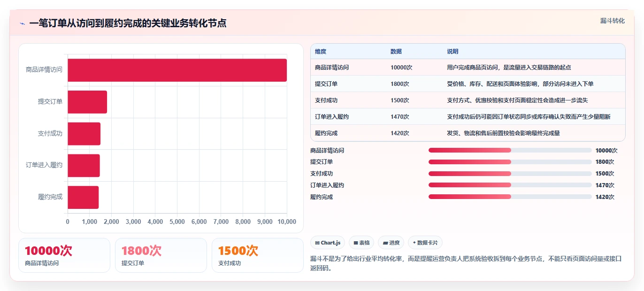Click footer note starting 漏斗不是为了给出
Viewport: 644px width, 291px height.
point(466,264)
